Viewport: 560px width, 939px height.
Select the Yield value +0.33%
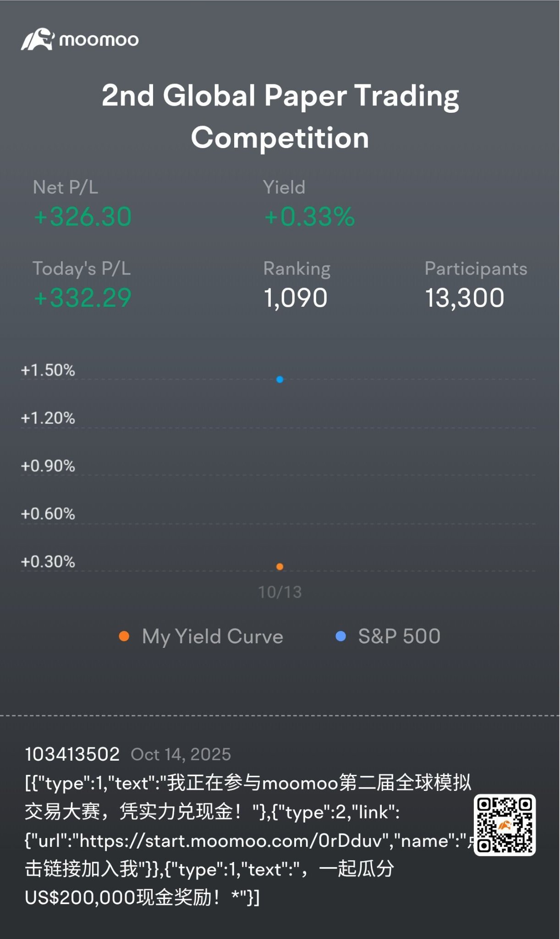tap(309, 216)
